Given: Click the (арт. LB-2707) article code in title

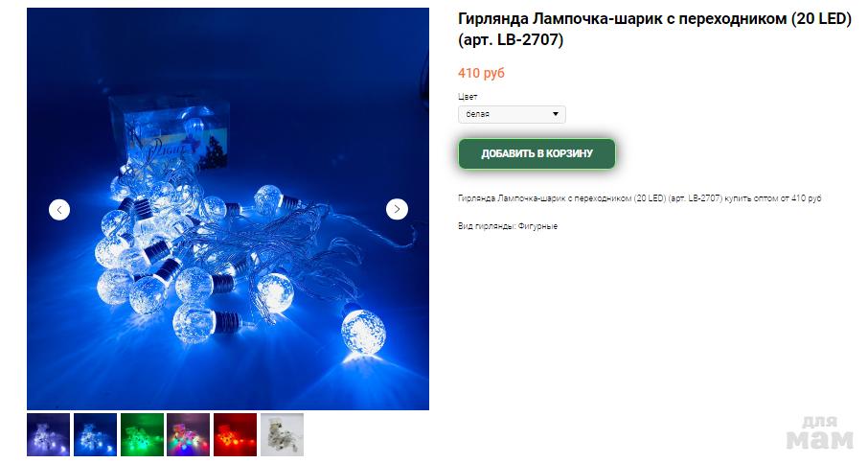Looking at the screenshot, I should click(511, 40).
